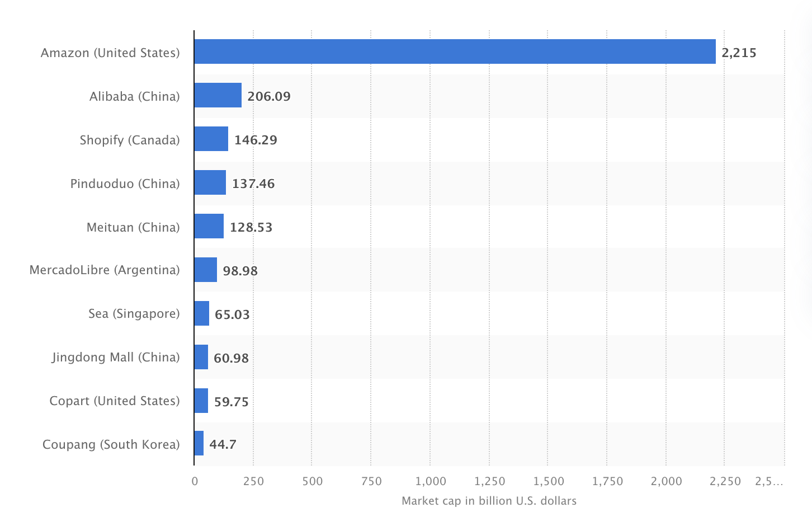The image size is (812, 517).
Task: Select the Jingdong Mall (China) bar
Action: coord(201,357)
